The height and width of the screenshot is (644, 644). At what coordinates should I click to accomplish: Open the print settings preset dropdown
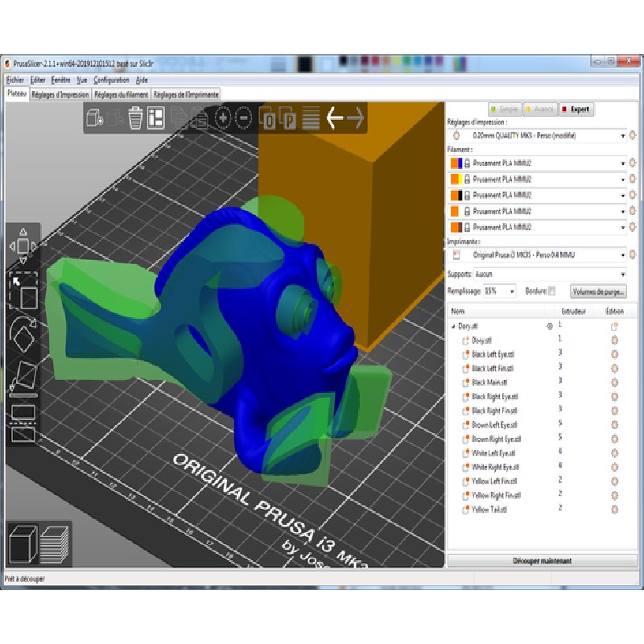click(622, 135)
